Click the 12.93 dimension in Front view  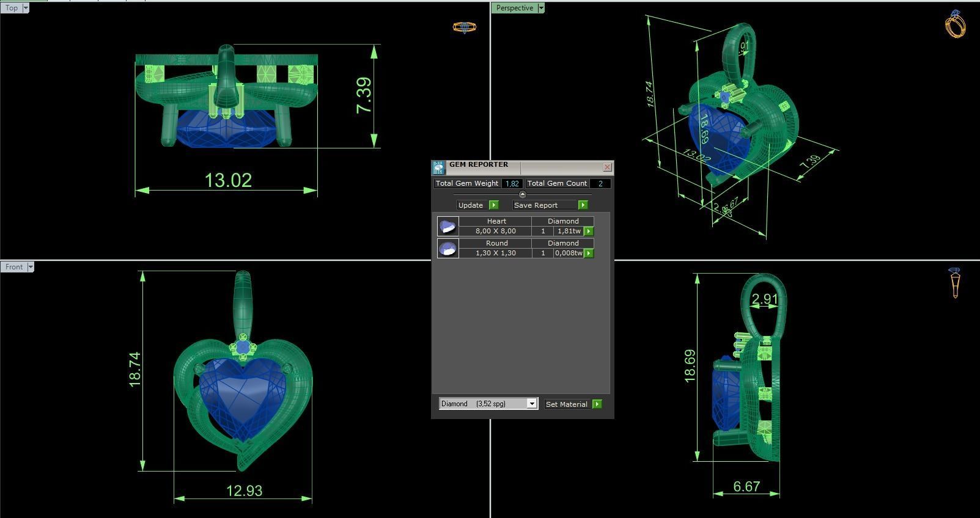244,491
